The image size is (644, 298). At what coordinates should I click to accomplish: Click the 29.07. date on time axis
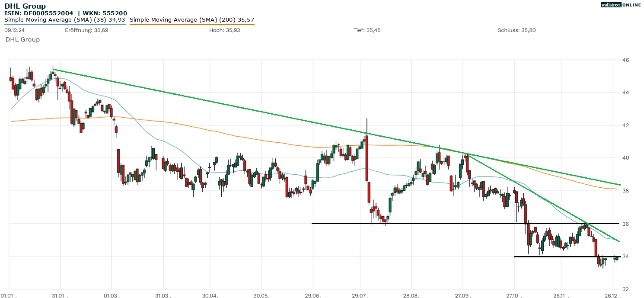pyautogui.click(x=360, y=295)
